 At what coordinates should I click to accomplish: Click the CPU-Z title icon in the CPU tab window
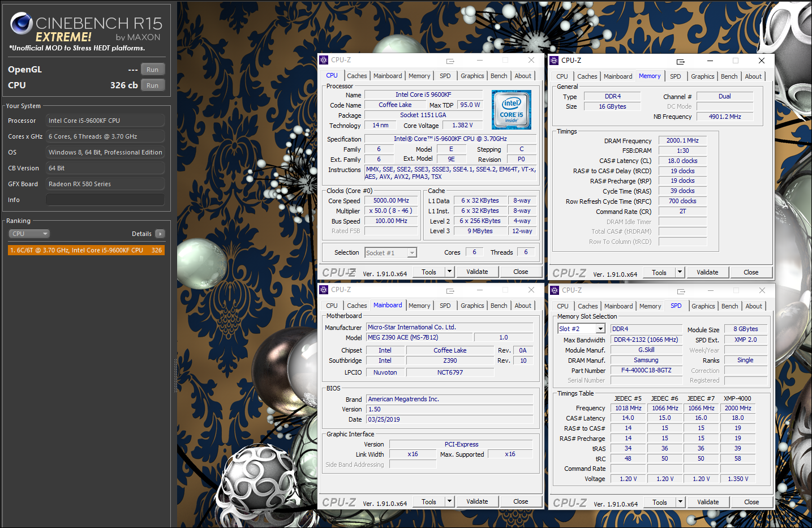point(324,60)
